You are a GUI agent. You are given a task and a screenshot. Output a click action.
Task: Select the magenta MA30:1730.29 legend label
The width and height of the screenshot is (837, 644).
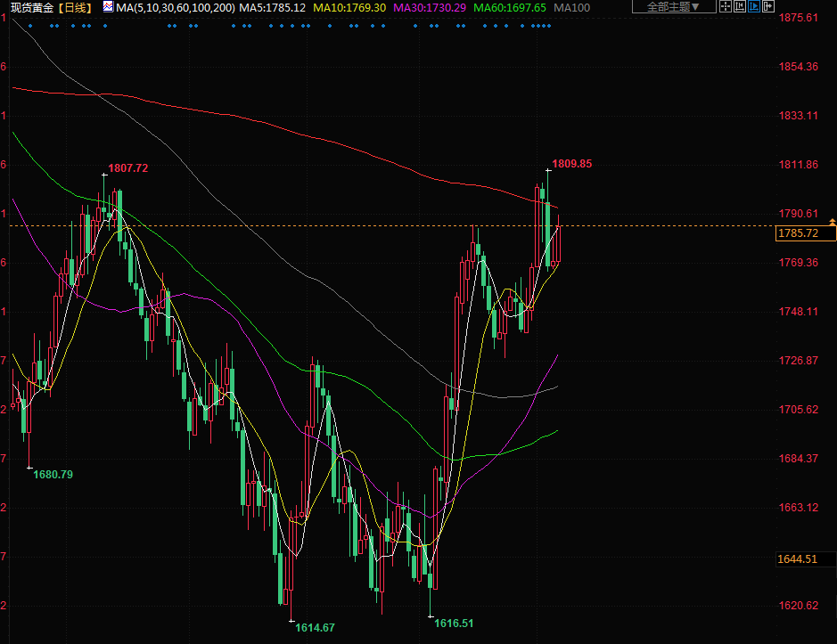431,7
